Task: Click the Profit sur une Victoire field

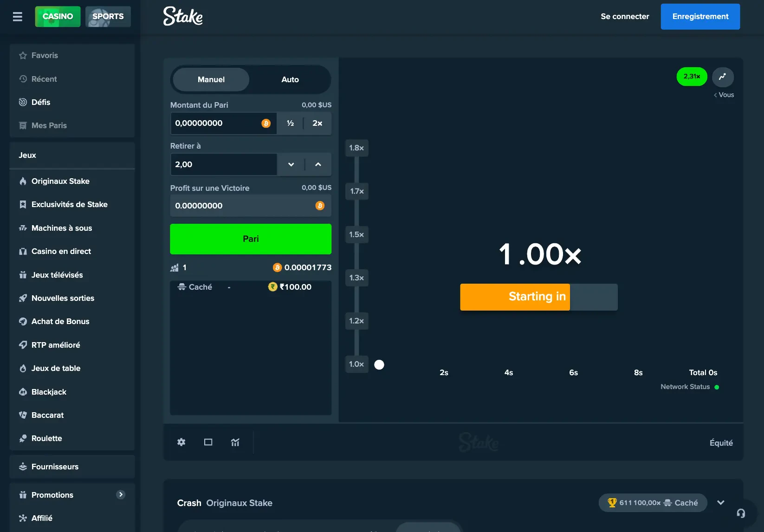Action: pyautogui.click(x=251, y=206)
